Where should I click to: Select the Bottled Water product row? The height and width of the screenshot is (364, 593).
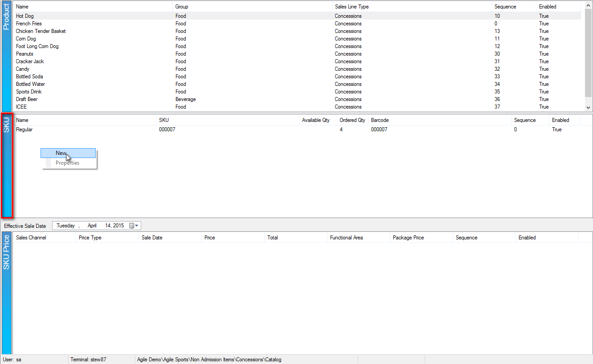tap(297, 84)
